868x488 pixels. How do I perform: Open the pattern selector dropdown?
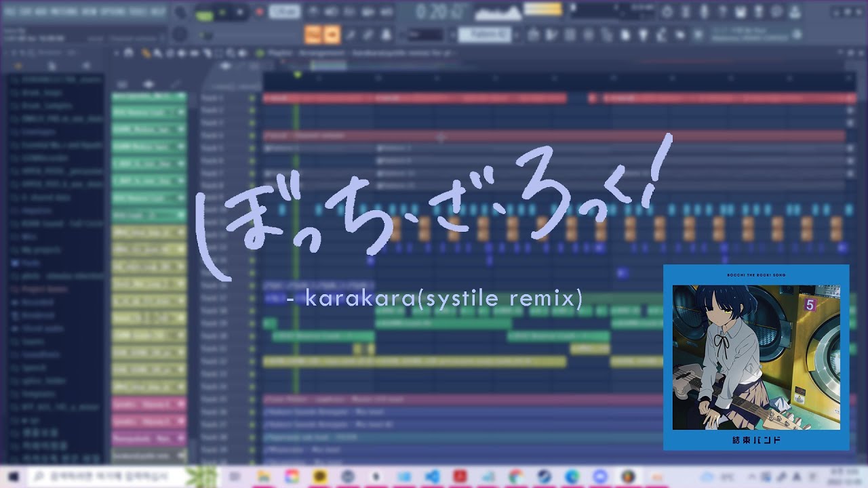click(486, 35)
